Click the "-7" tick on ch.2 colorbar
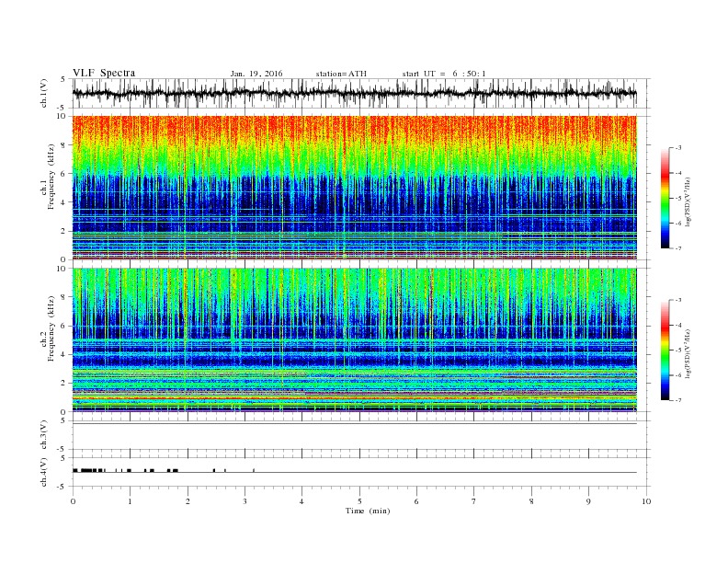The height and width of the screenshot is (563, 728). [677, 400]
